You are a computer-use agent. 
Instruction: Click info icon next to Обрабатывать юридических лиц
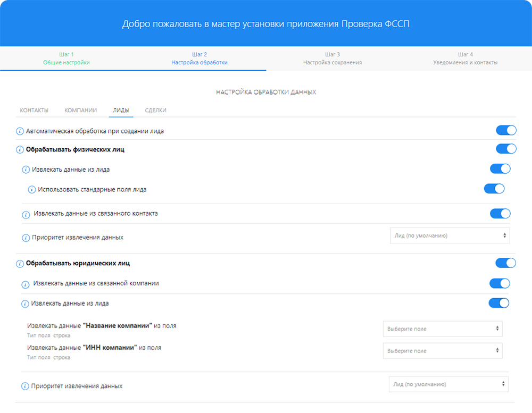point(20,264)
